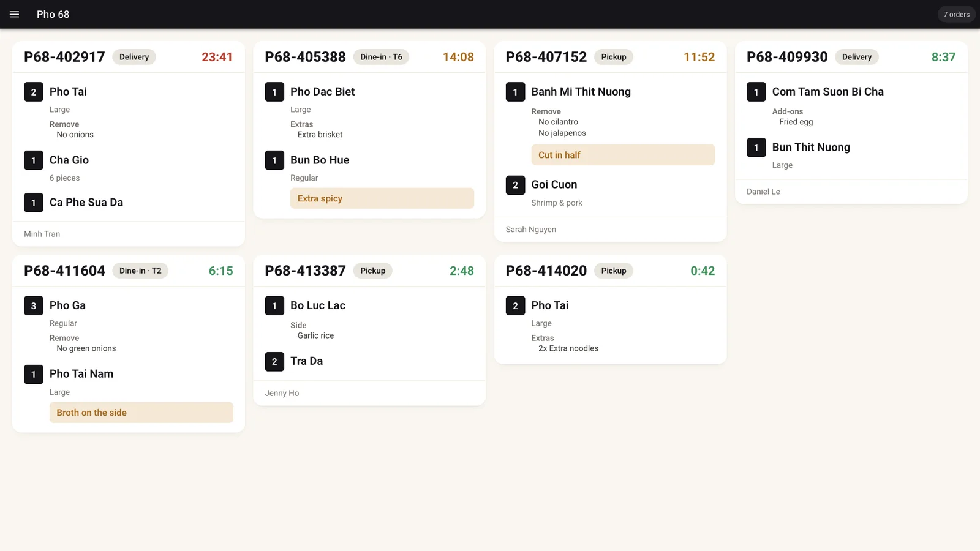Tap the quantity 2 badge for Pho Tai in order P68-402917
The height and width of the screenshot is (551, 980).
[x=34, y=92]
